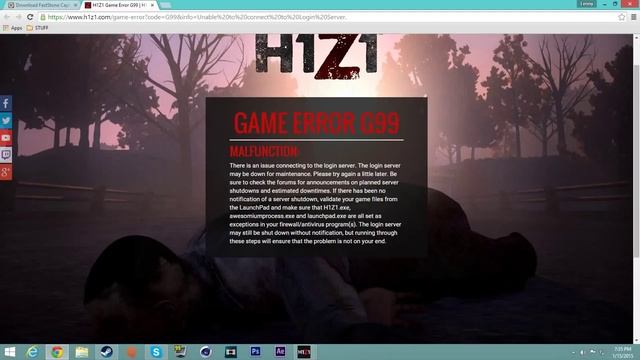The image size is (640, 360).
Task: Launch Internet Explorer from the taskbar
Action: pos(32,352)
